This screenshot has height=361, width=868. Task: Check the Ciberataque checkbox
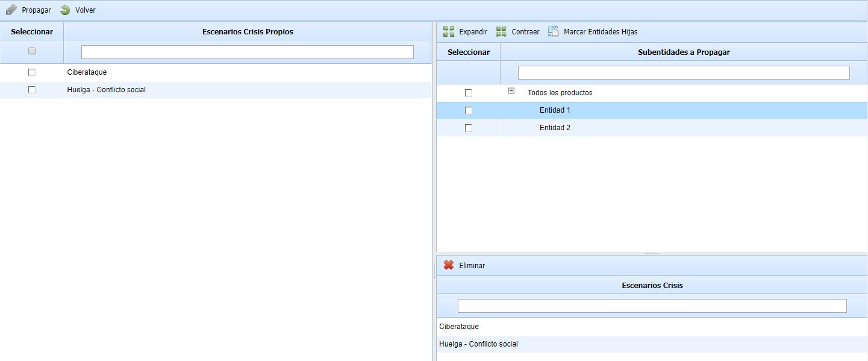click(32, 72)
